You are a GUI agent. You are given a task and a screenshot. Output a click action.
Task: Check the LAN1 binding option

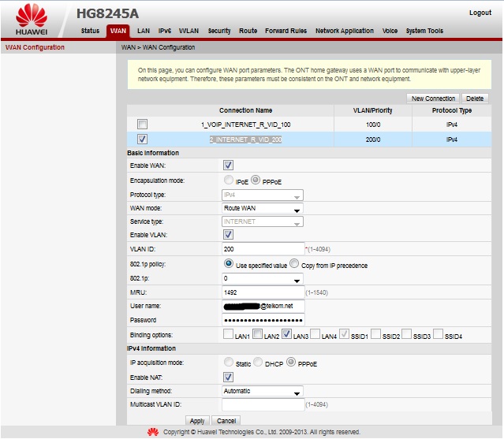228,334
